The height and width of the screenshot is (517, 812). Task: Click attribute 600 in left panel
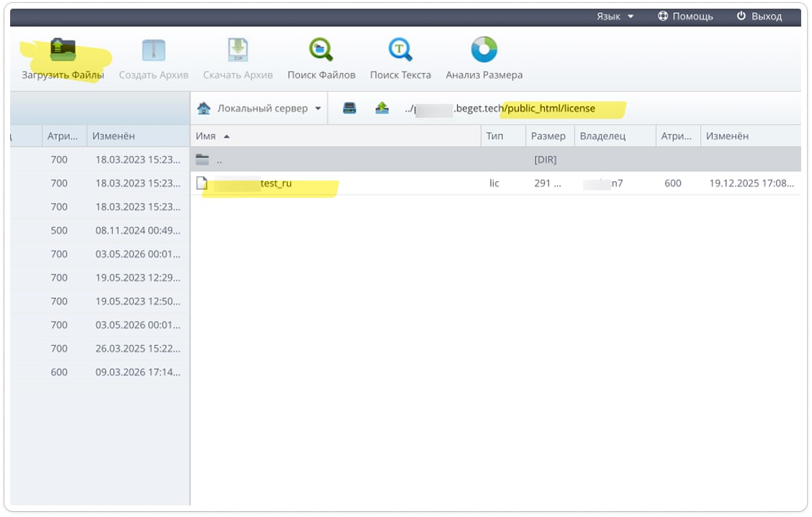pos(59,372)
